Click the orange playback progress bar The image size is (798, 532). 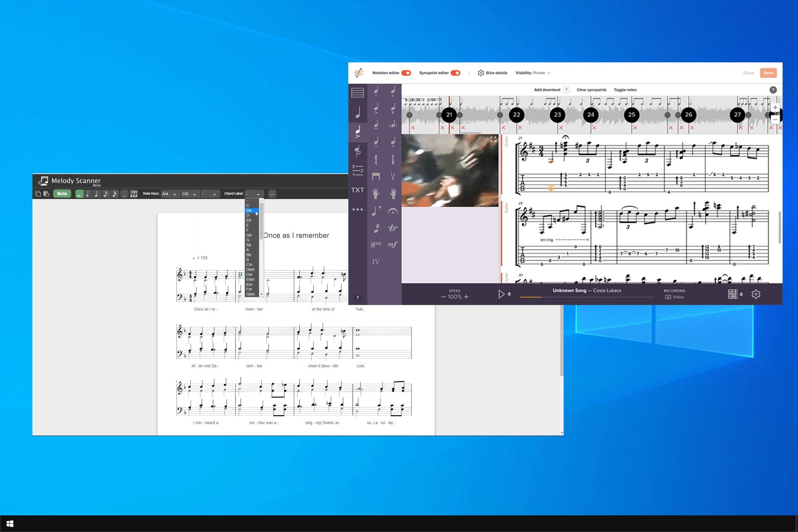[x=531, y=297]
